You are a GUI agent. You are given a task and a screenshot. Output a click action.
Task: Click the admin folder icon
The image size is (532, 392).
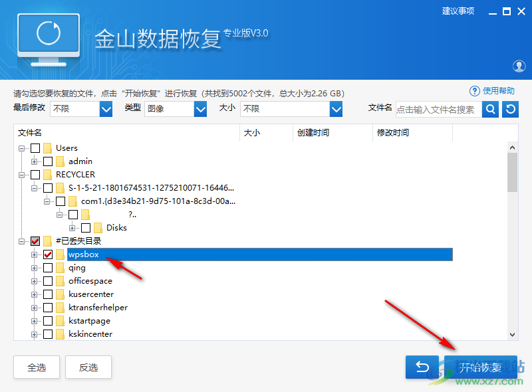pos(60,161)
